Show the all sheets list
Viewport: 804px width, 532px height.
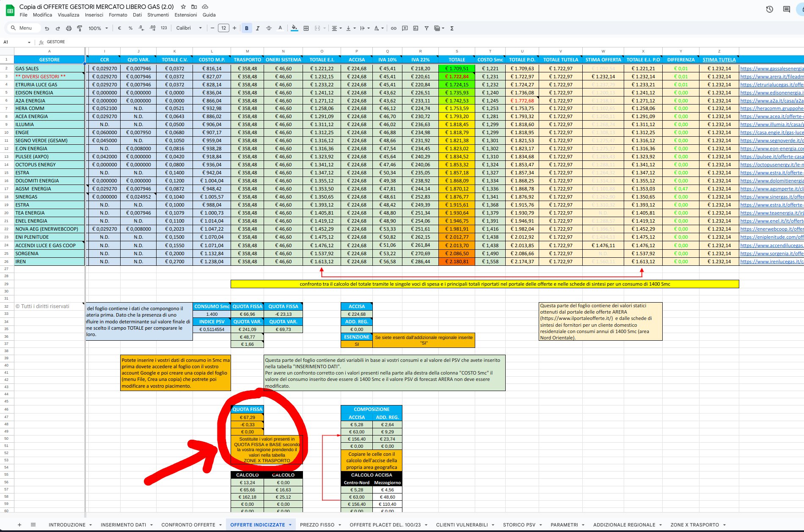(x=33, y=525)
